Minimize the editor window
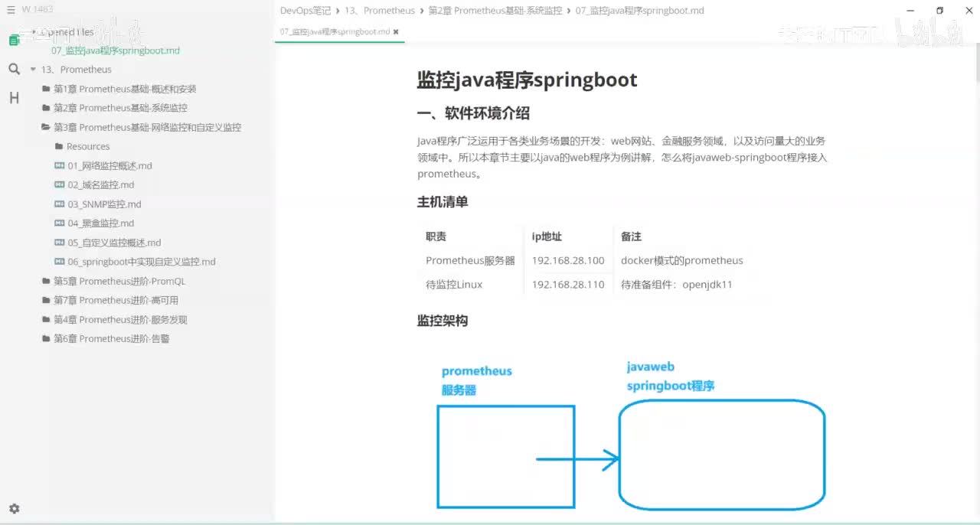This screenshot has height=525, width=980. point(910,11)
